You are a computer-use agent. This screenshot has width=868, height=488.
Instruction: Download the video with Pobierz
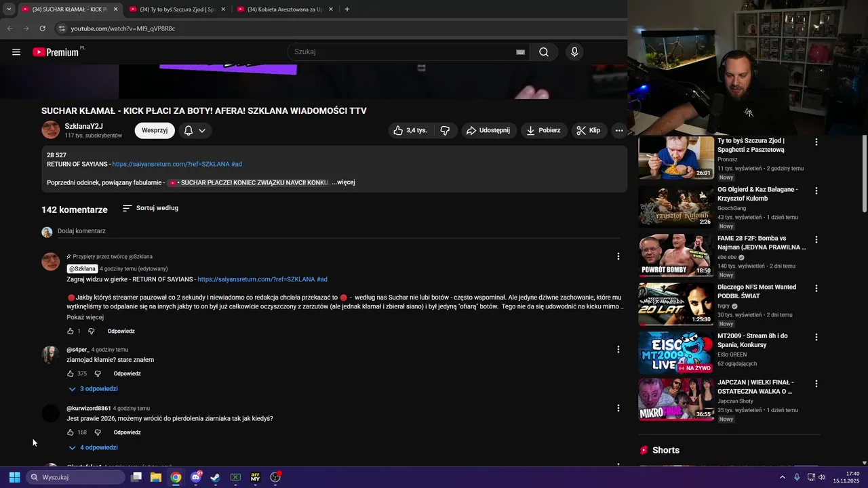545,130
